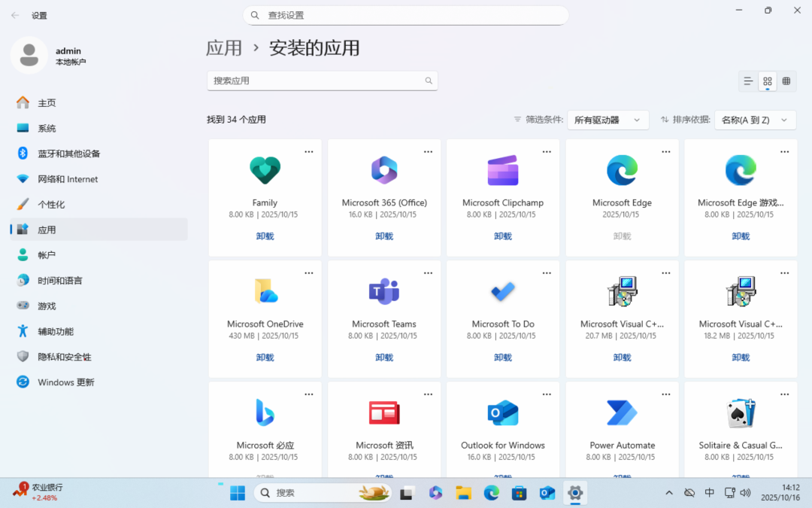Switch to table view layout icon

[x=786, y=81]
